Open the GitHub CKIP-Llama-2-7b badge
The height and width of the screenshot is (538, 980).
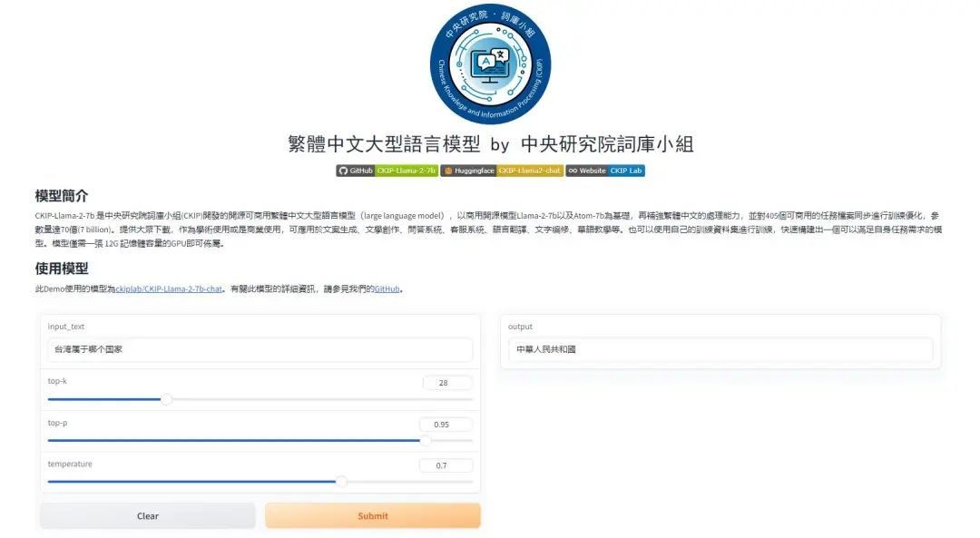pos(387,171)
